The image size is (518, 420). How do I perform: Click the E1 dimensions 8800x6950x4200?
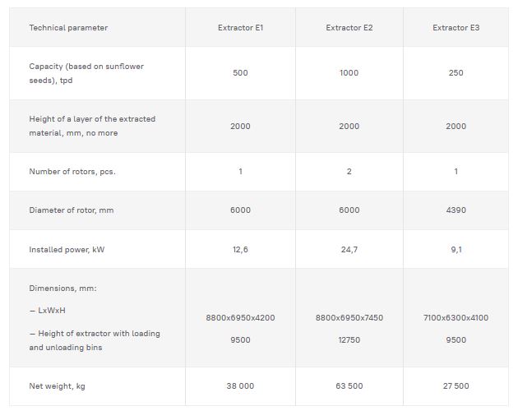pos(240,317)
